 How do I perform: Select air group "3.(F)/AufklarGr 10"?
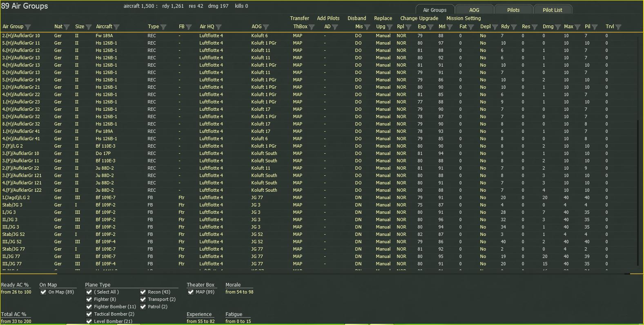(21, 154)
